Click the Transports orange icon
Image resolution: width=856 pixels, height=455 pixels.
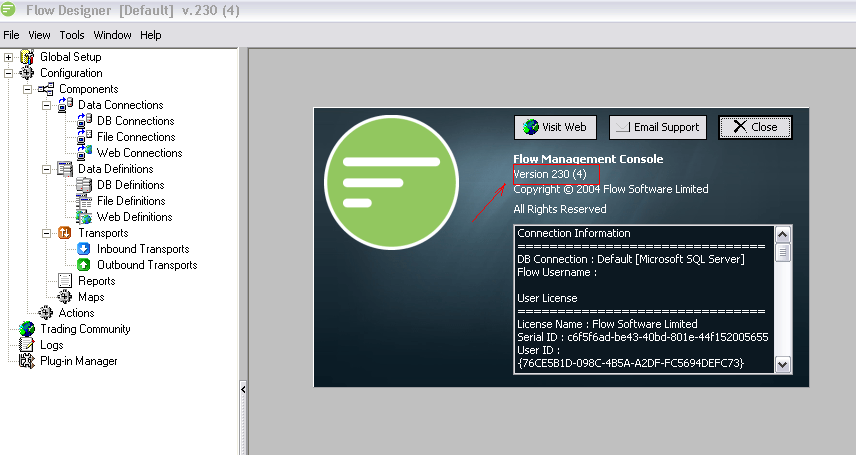tap(64, 233)
